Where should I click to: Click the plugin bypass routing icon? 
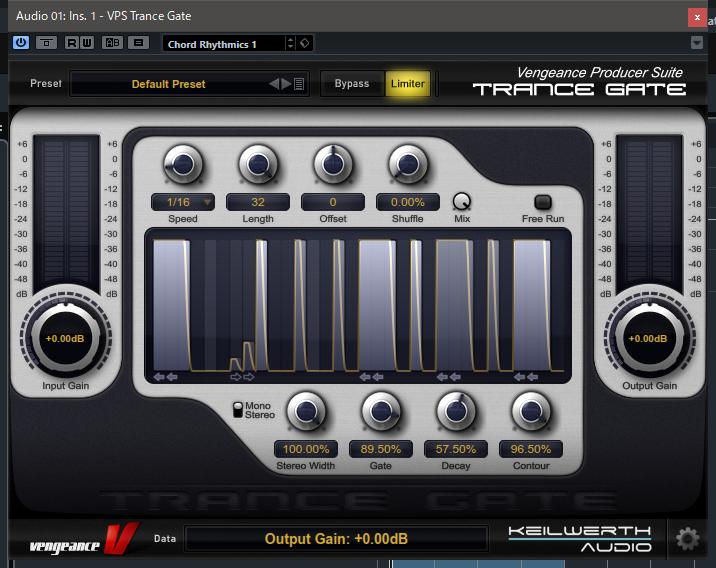coord(46,43)
